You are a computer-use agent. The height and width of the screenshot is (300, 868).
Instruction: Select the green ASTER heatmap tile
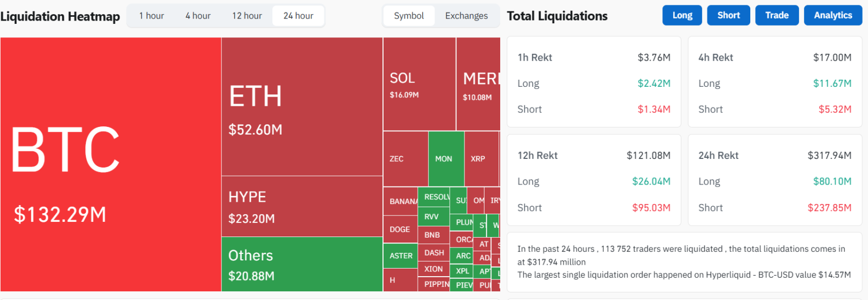click(400, 256)
